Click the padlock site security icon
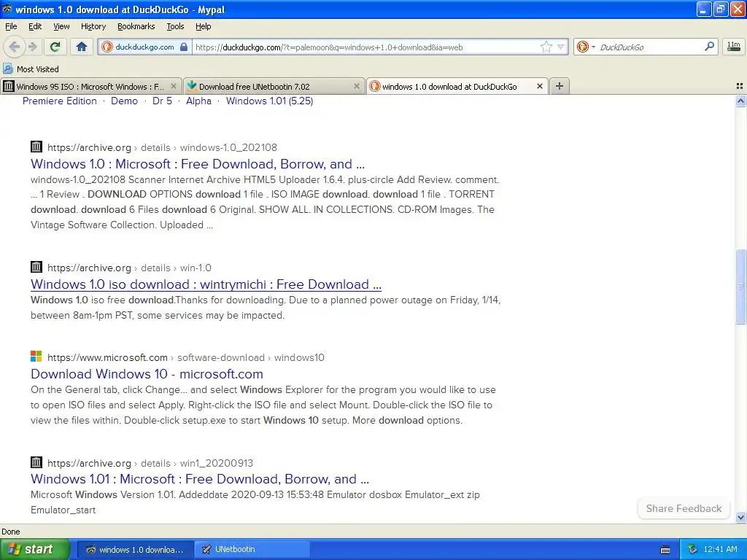Viewport: 747px width, 560px height. click(184, 47)
